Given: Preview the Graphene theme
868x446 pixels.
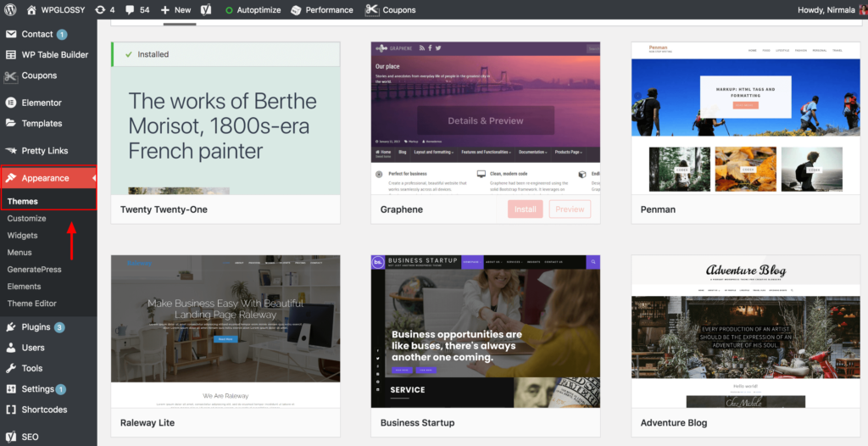Looking at the screenshot, I should pos(570,209).
